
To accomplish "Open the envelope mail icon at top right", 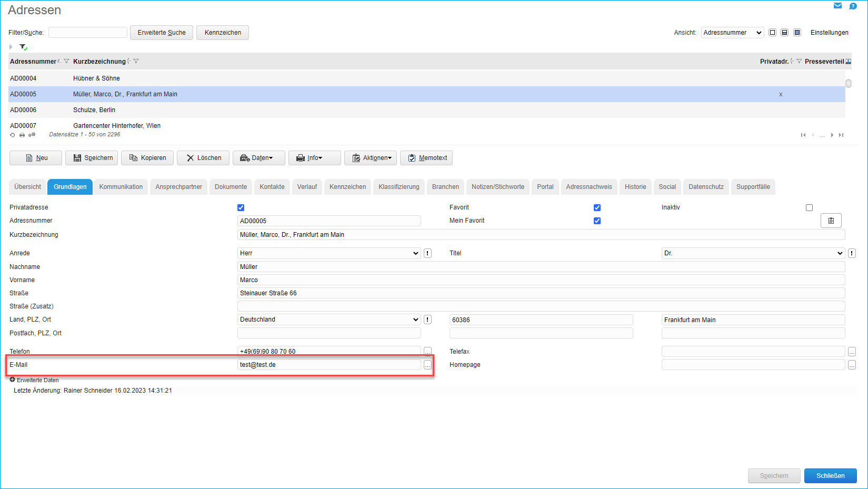I will coord(837,6).
